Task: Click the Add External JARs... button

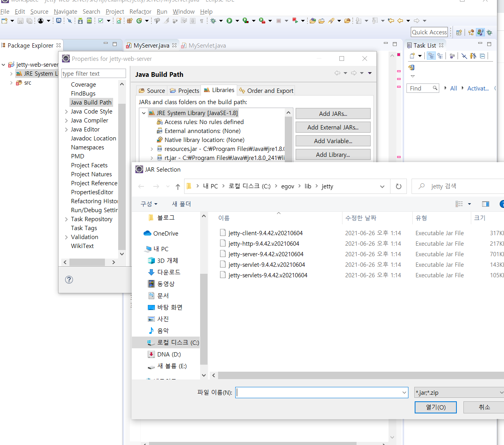Action: click(x=333, y=127)
